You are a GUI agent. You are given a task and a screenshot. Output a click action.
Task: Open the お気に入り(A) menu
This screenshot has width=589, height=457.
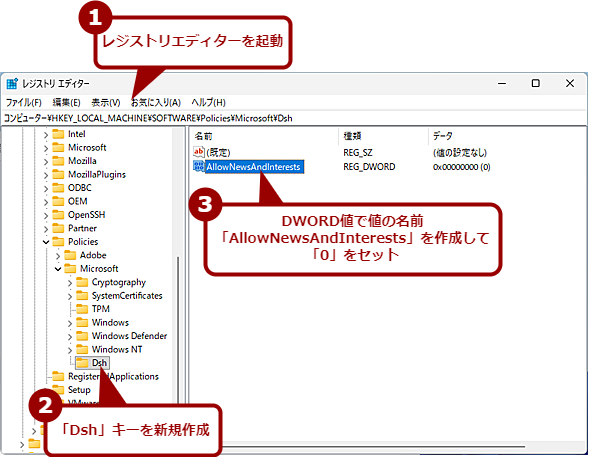pos(156,103)
